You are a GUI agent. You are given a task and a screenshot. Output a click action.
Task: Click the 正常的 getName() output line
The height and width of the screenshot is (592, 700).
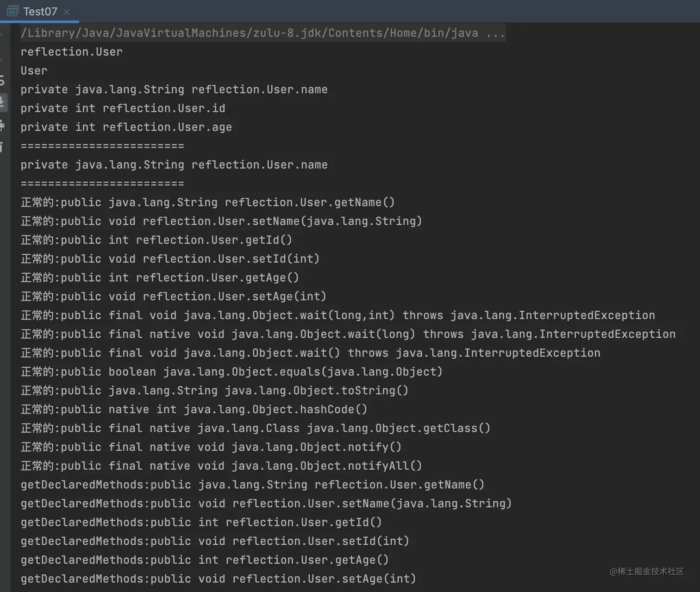pyautogui.click(x=207, y=202)
